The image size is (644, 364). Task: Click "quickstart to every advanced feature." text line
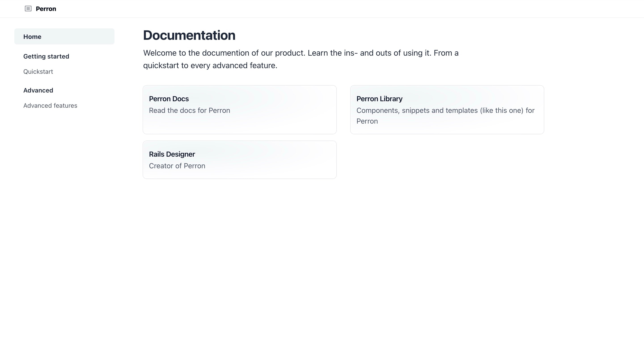coord(210,65)
